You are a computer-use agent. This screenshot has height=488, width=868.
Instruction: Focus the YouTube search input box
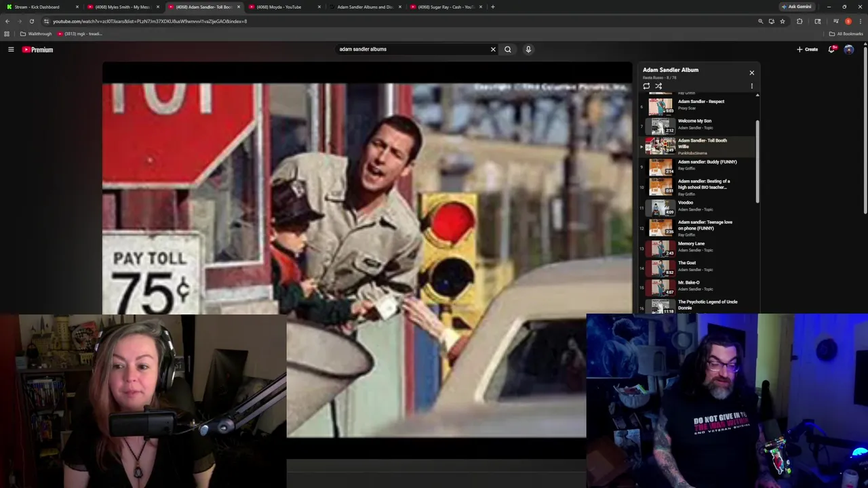pos(412,49)
